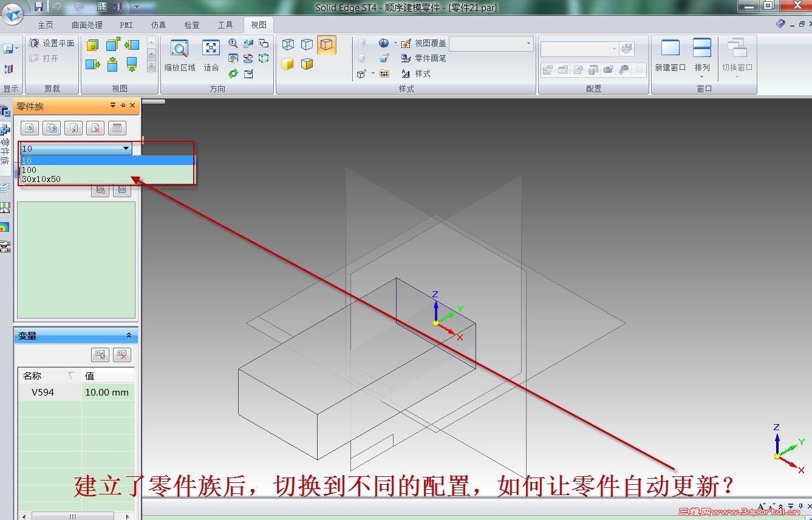Click the add variable icon in 变量
Image resolution: width=812 pixels, height=520 pixels.
[100, 354]
